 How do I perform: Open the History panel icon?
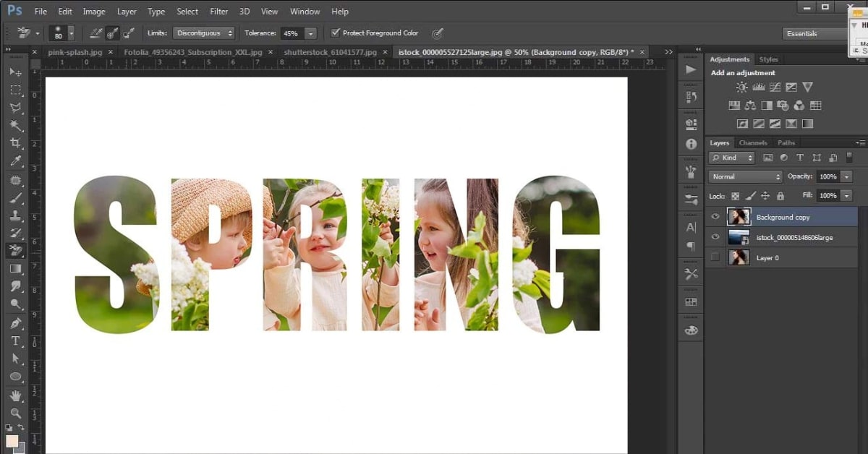tap(691, 97)
